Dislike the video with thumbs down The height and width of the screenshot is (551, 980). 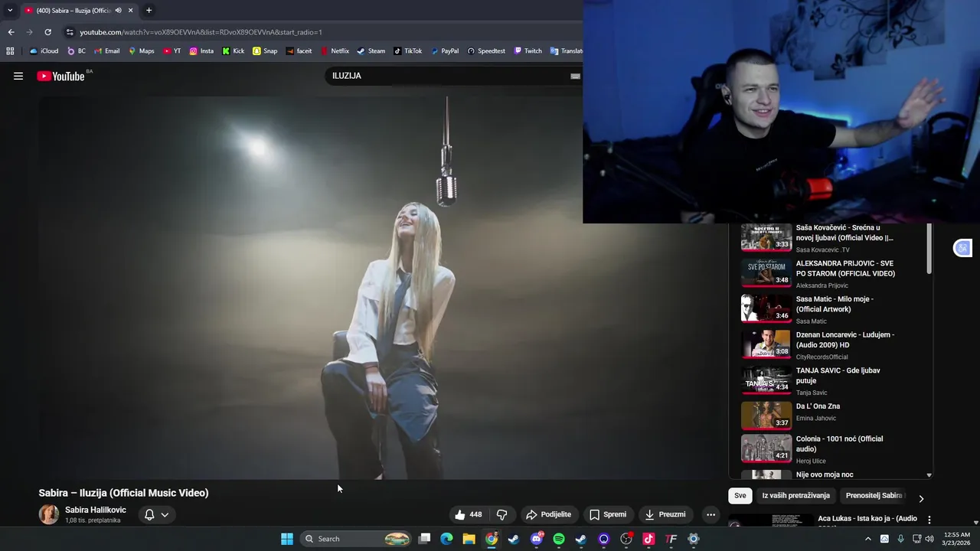point(502,514)
